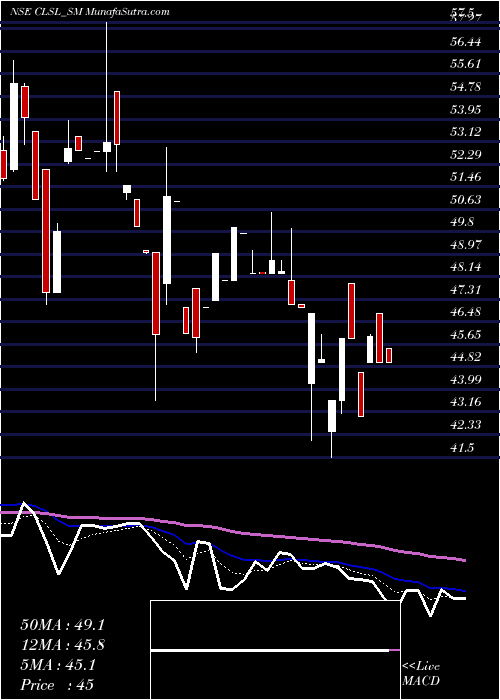This screenshot has height=700, width=500.
Task: Select the 42.33 price axis label
Action: 465,425
